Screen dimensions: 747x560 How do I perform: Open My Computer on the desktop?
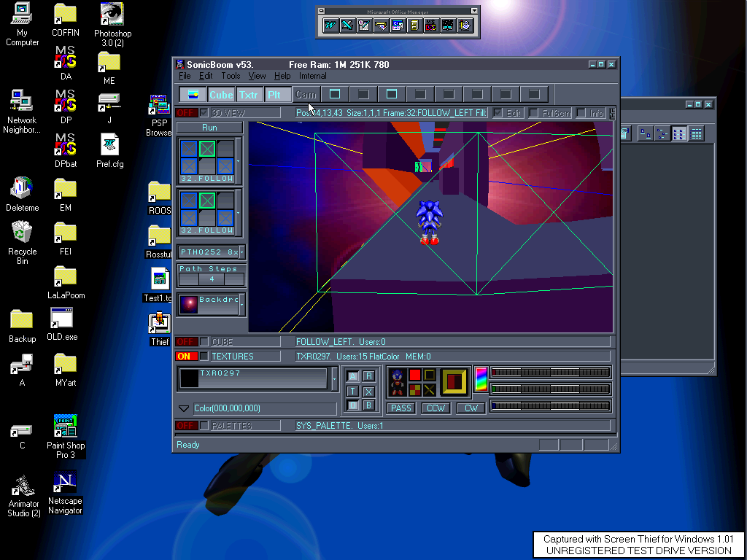22,24
